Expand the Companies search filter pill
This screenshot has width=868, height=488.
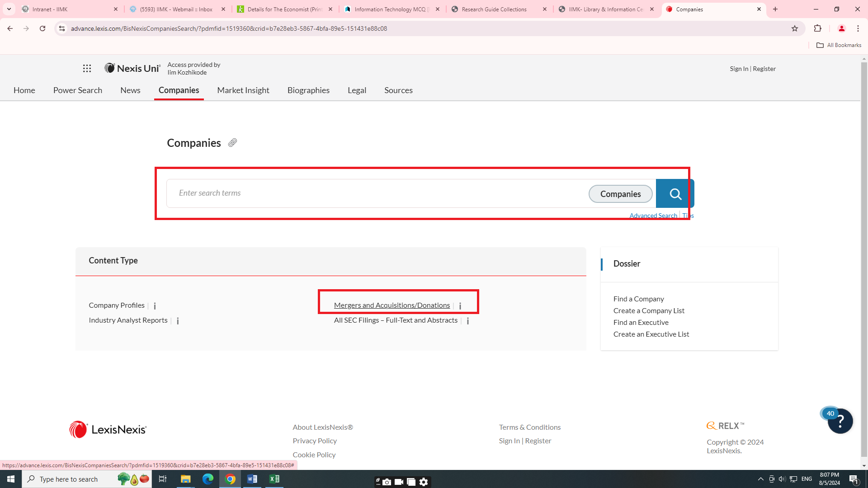tap(620, 194)
